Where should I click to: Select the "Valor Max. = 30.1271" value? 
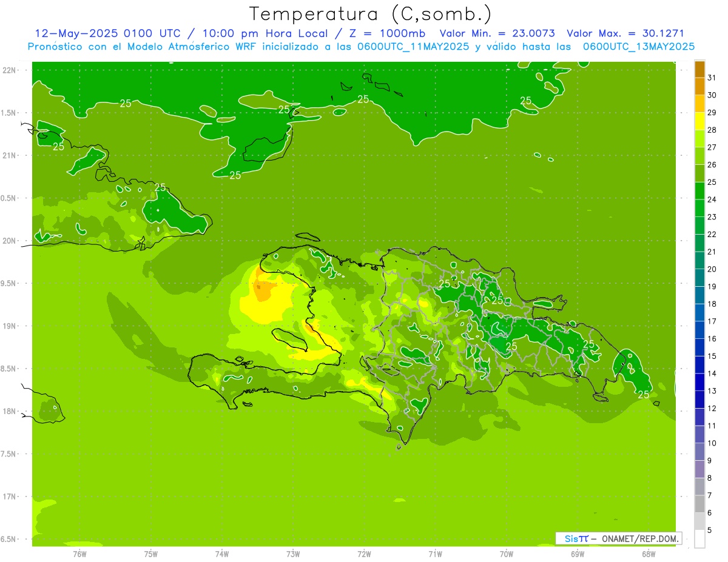(x=625, y=33)
